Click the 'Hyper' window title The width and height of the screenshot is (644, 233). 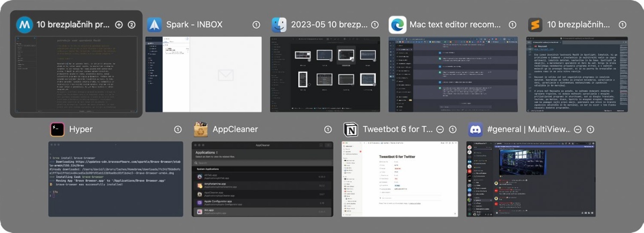(x=81, y=130)
